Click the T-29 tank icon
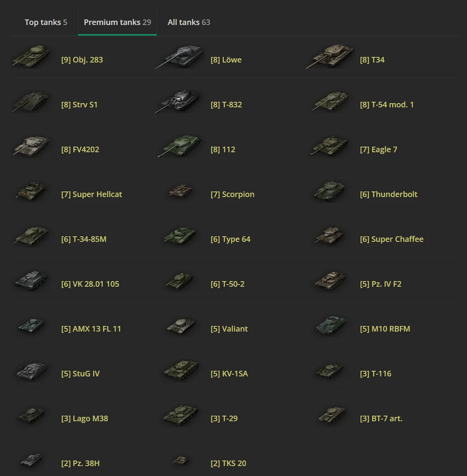This screenshot has width=467, height=476. pyautogui.click(x=180, y=415)
